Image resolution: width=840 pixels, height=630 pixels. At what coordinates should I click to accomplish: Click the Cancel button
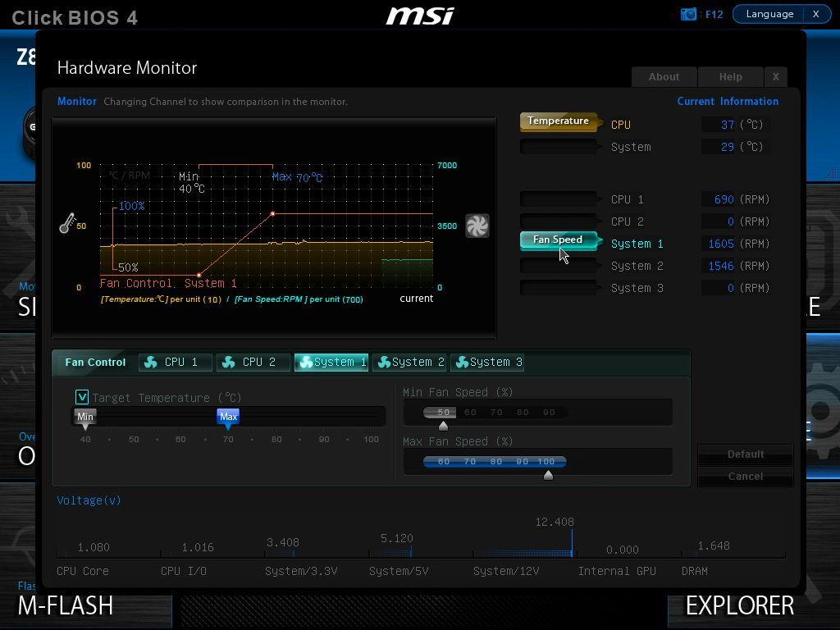[745, 477]
